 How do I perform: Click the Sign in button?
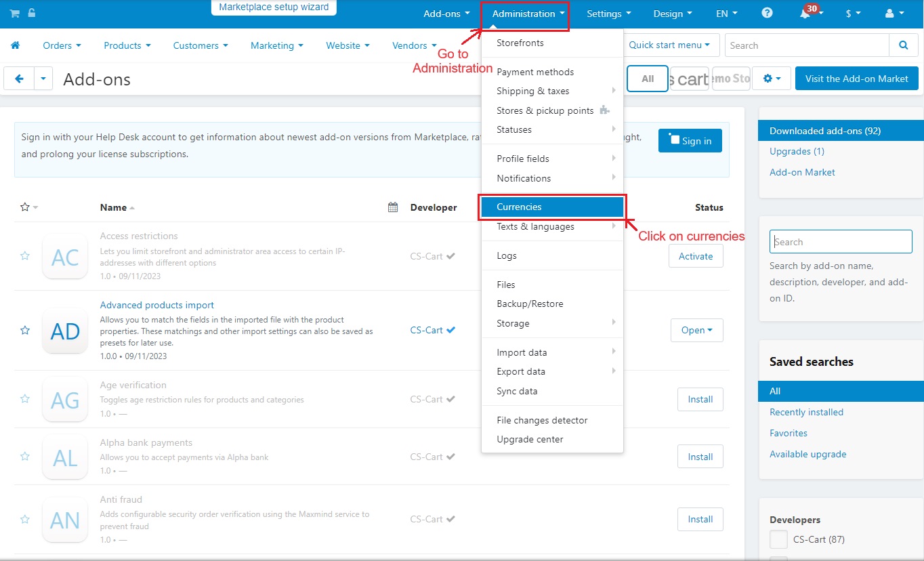coord(690,141)
